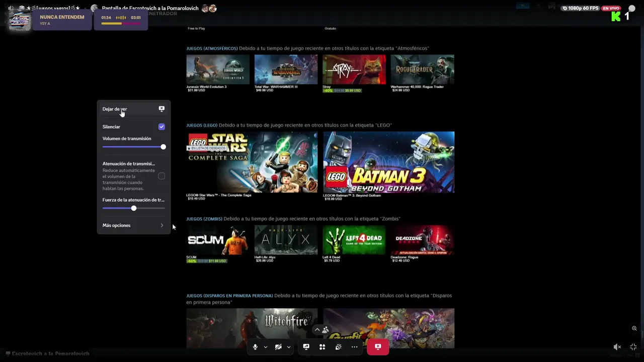Open LEGO Batman 3 Beyond Gotham banner
Screen dimensions: 644x362
pos(389,162)
